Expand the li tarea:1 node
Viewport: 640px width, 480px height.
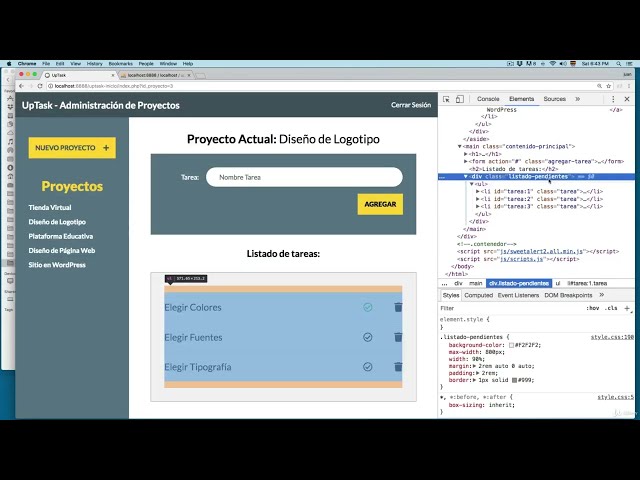(478, 191)
